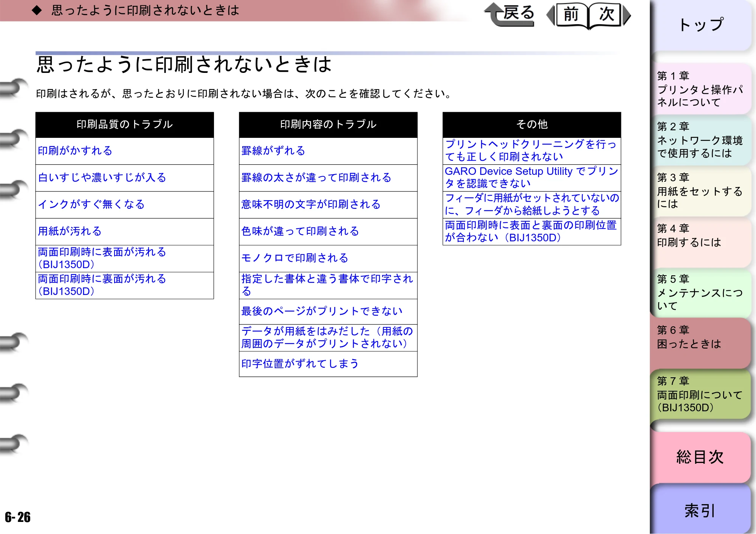This screenshot has width=756, height=534.
Task: Open link 白いすじや濃いすじが入る
Action: 102,177
